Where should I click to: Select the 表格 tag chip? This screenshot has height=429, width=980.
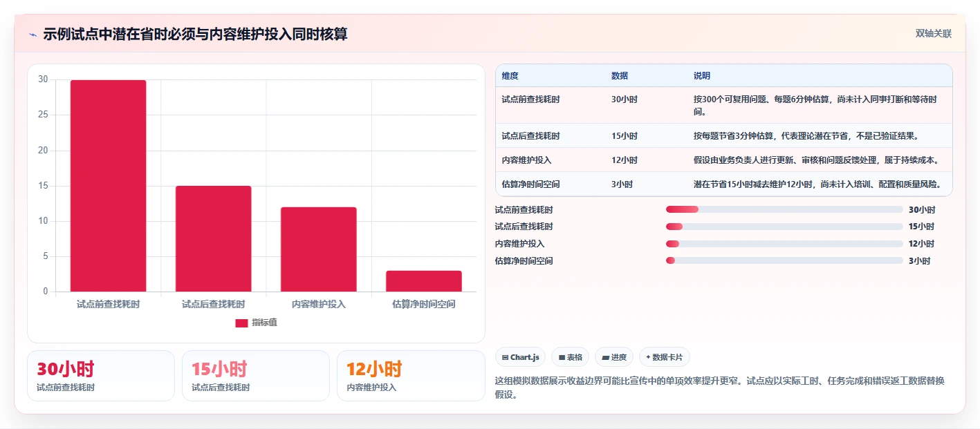570,357
